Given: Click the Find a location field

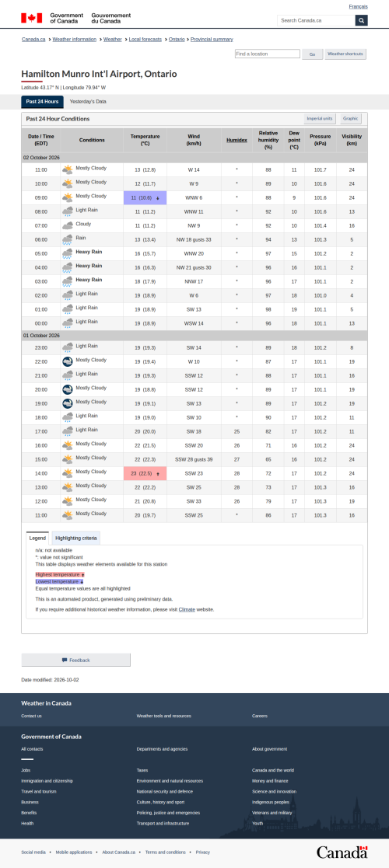Looking at the screenshot, I should [267, 54].
